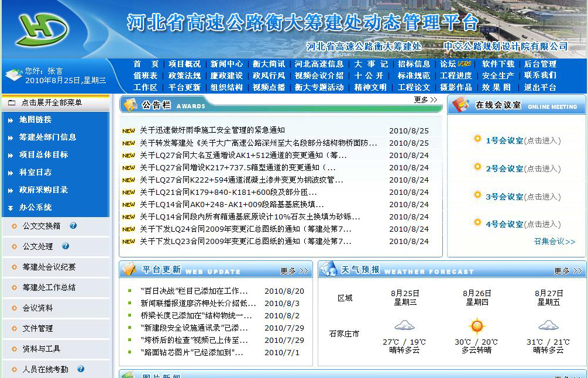Click 召集会议 link in meeting panel

click(x=554, y=241)
